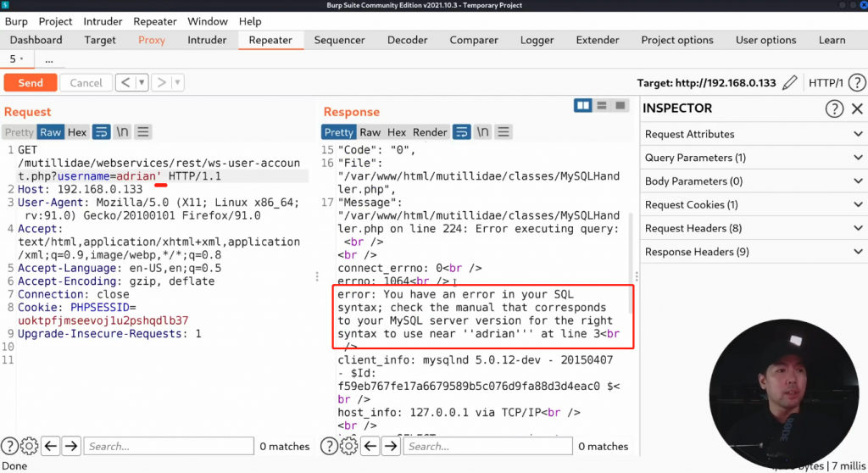
Task: Click the HTTP/1 protocol label
Action: coord(826,82)
